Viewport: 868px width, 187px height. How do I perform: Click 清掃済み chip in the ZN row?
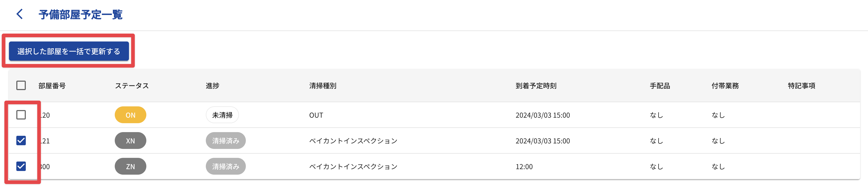click(226, 166)
